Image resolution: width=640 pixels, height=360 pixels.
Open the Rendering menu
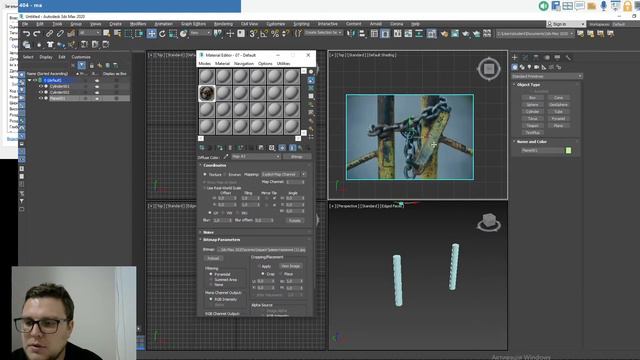tap(223, 24)
